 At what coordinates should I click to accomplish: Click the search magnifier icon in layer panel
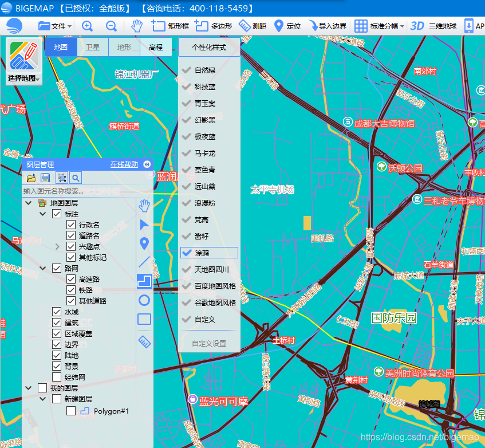point(76,178)
